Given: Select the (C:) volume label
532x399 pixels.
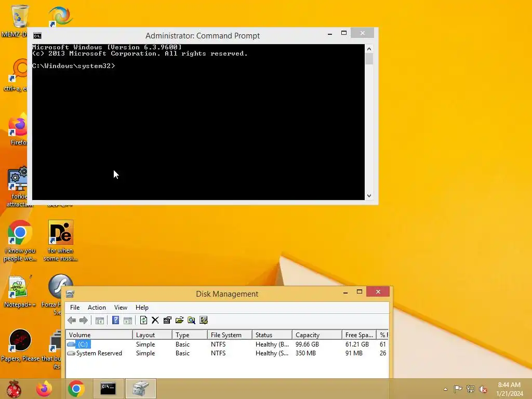Looking at the screenshot, I should coord(83,344).
